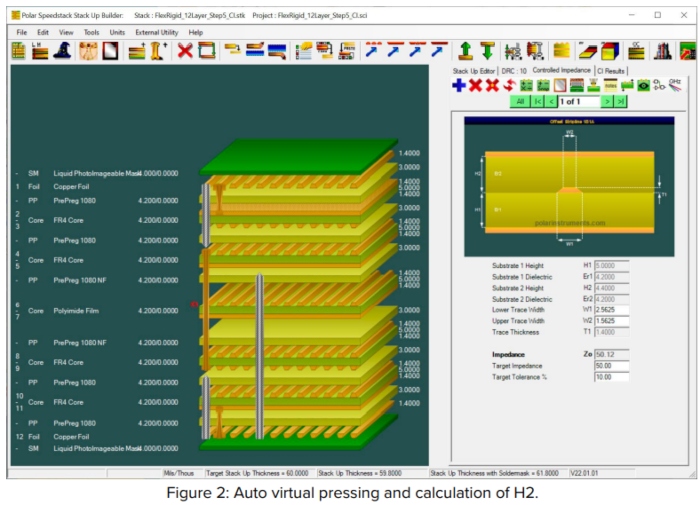Click the blue layer with orange pipe icon

click(277, 51)
